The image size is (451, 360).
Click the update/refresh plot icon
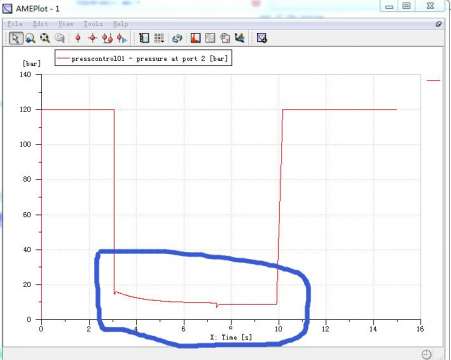(x=177, y=38)
